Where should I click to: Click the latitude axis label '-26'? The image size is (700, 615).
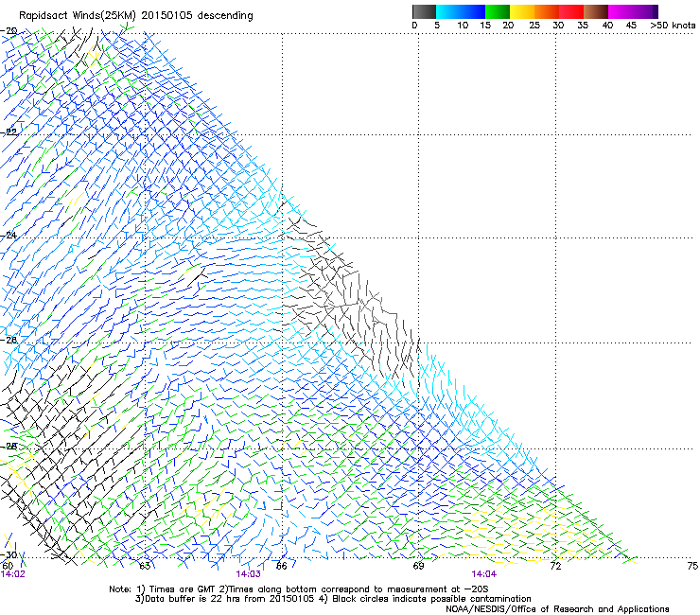tap(9, 341)
